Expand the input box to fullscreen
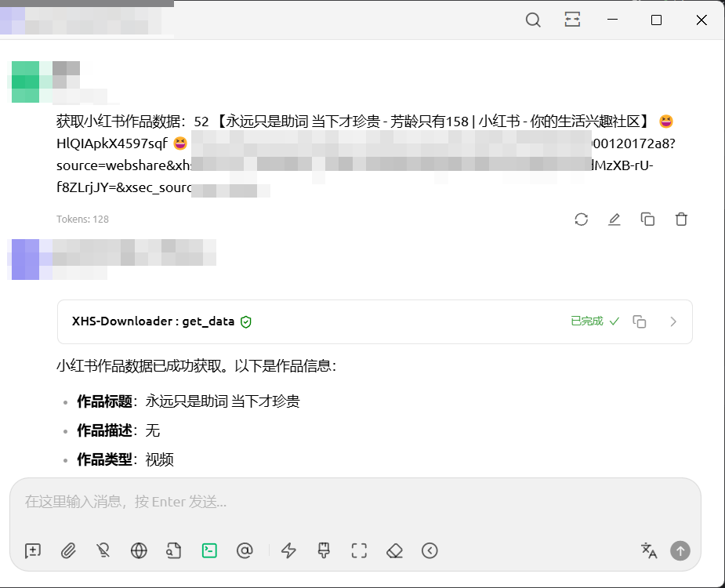Image resolution: width=725 pixels, height=588 pixels. tap(359, 550)
